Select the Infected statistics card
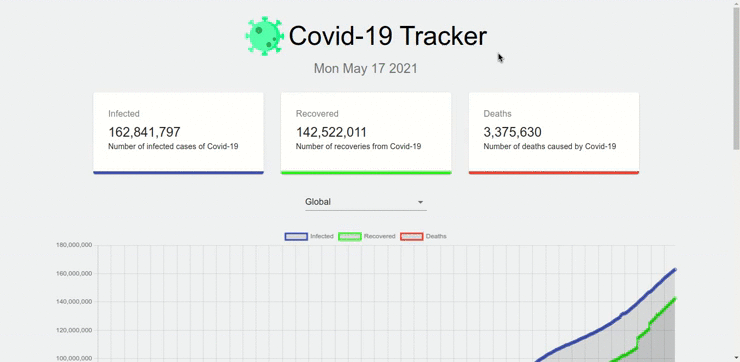Image resolution: width=740 pixels, height=362 pixels. (x=178, y=133)
